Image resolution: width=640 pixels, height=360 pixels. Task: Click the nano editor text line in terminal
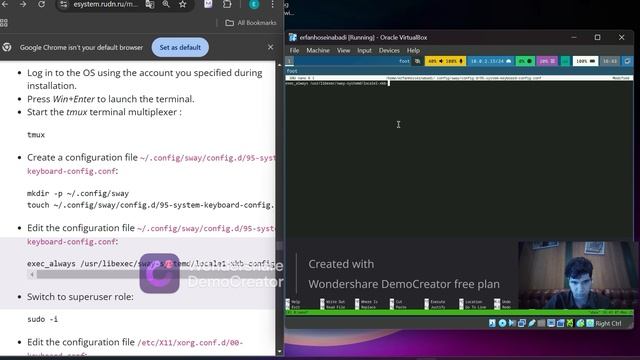pyautogui.click(x=336, y=83)
